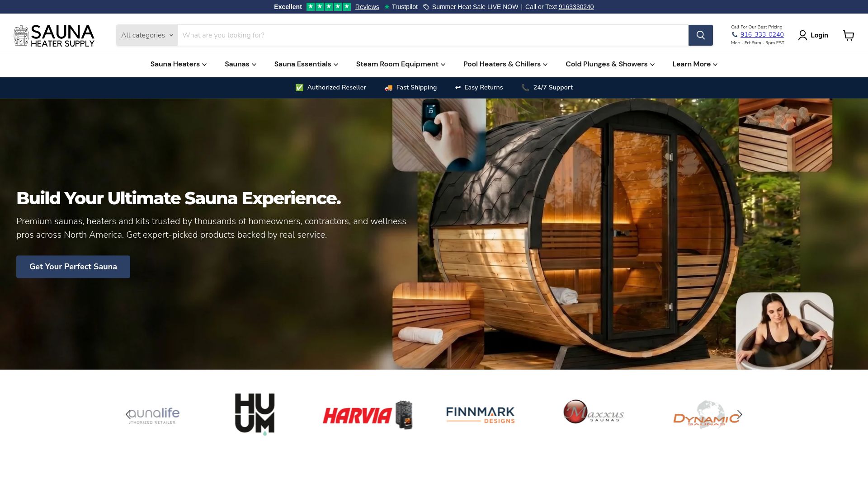Open the Pool Heaters & Chillers menu

click(x=505, y=64)
